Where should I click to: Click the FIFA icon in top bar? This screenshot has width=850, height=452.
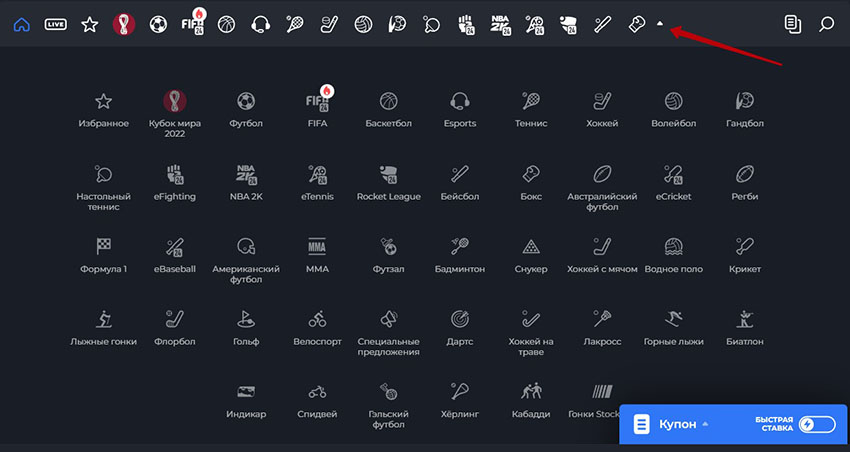(x=192, y=22)
